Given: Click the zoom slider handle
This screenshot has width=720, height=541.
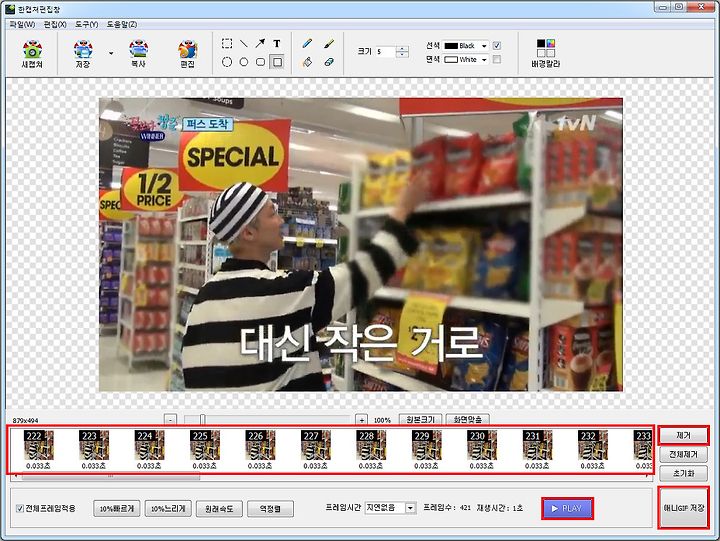Looking at the screenshot, I should [202, 420].
